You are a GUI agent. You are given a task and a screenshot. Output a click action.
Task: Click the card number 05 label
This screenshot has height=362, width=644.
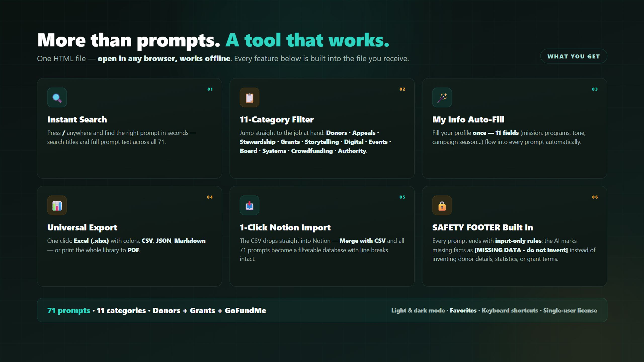tap(402, 197)
